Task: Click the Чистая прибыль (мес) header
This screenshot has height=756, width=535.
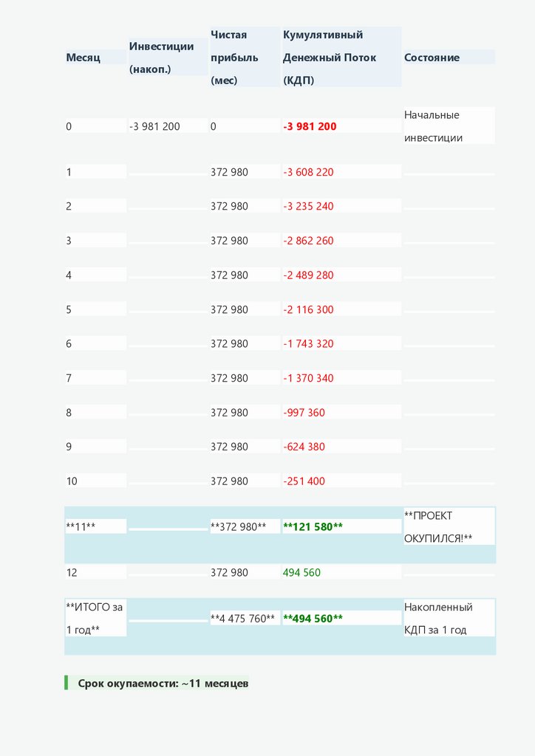Action: (234, 58)
